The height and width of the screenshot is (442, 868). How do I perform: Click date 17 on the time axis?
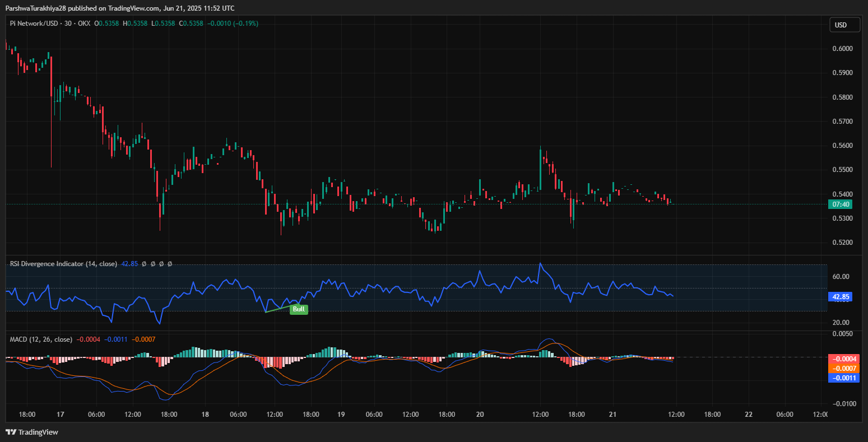[61, 415]
